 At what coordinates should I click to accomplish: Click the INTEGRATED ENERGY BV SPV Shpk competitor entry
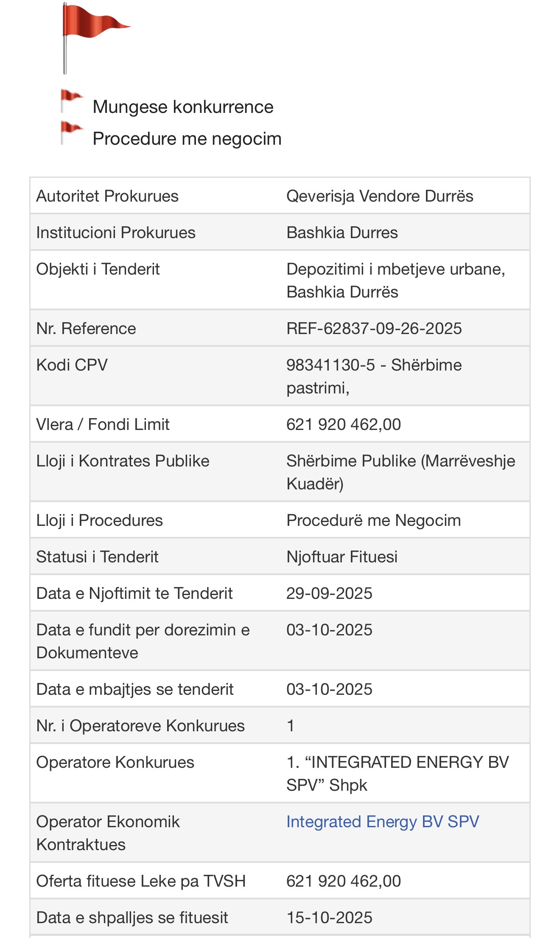pos(397,773)
